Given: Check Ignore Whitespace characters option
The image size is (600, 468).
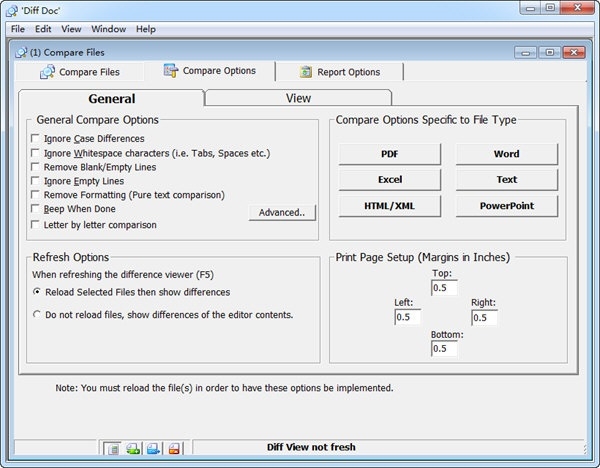Looking at the screenshot, I should point(35,153).
